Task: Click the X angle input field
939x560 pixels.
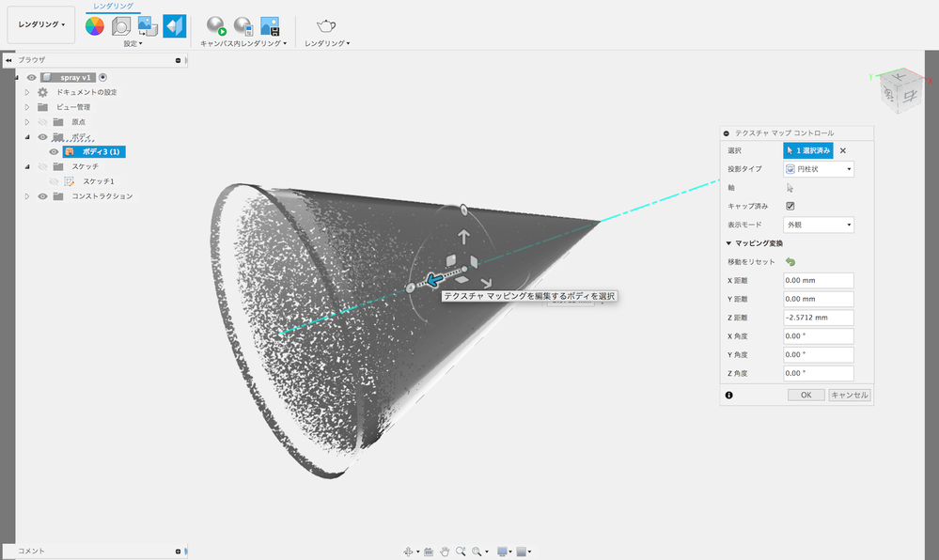Action: [x=819, y=336]
